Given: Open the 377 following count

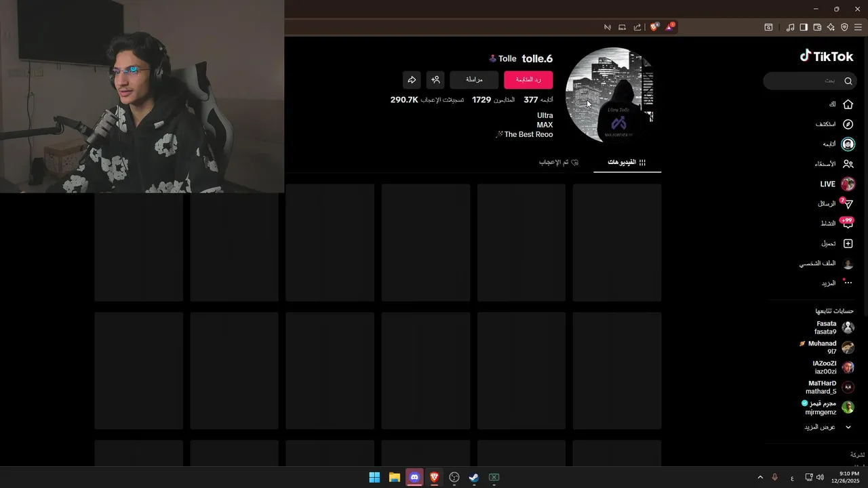Looking at the screenshot, I should [x=538, y=100].
